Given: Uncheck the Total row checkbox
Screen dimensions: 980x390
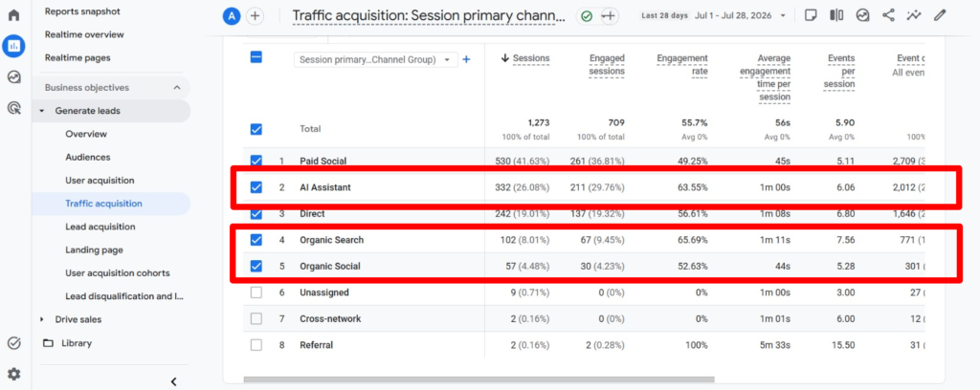Looking at the screenshot, I should 256,129.
